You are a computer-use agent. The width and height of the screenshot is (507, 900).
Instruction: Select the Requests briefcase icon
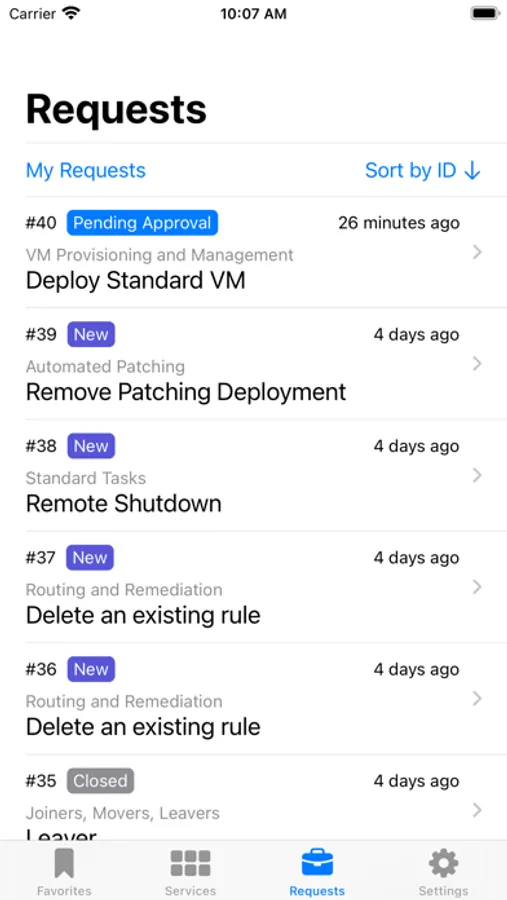click(x=317, y=864)
